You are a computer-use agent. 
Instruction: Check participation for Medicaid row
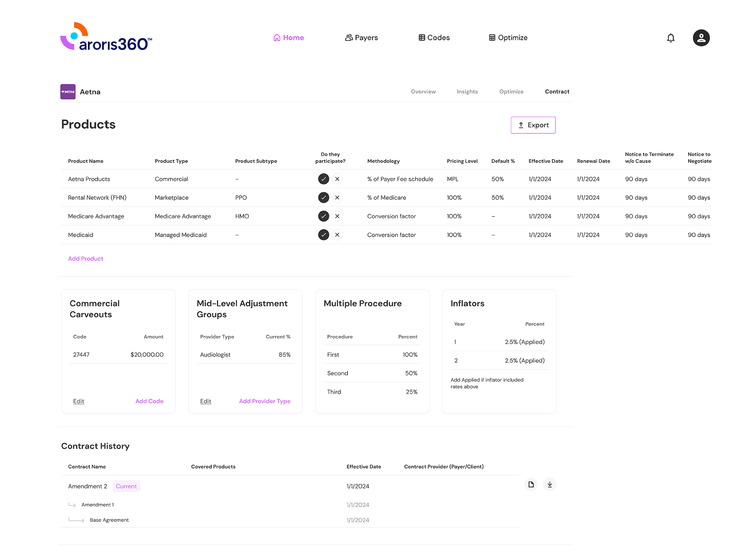pyautogui.click(x=324, y=235)
